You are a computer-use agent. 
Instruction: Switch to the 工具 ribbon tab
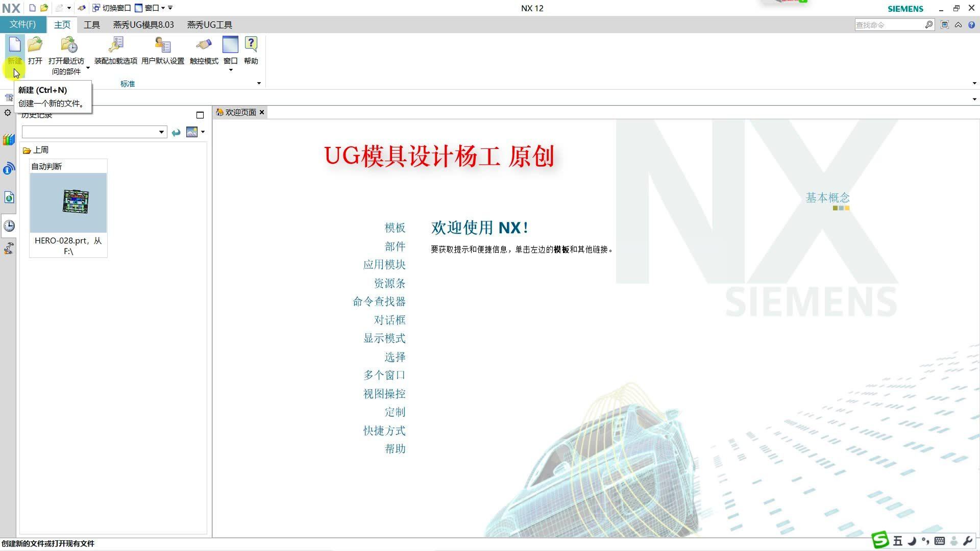coord(92,24)
